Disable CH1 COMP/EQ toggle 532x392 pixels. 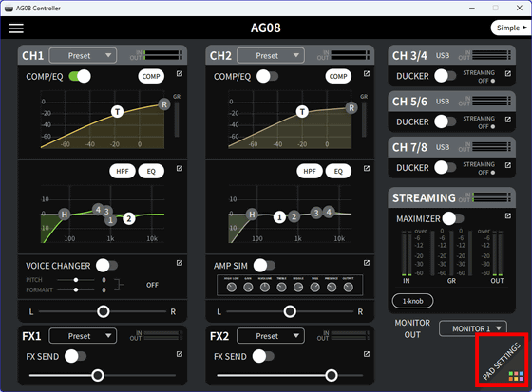pos(80,76)
